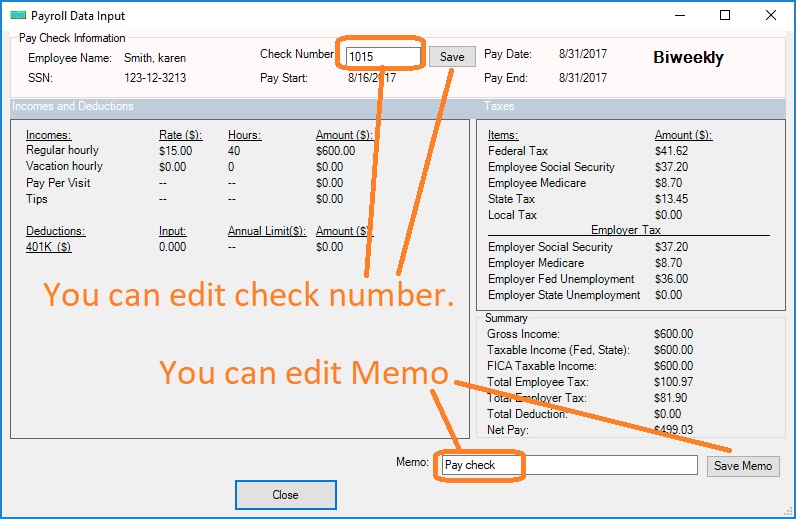This screenshot has width=796, height=519.
Task: Focus the Memo text box
Action: click(570, 465)
